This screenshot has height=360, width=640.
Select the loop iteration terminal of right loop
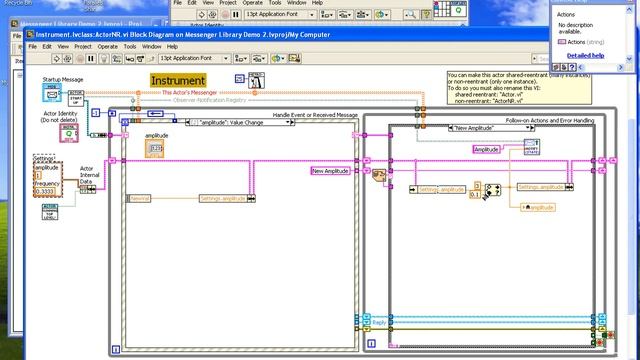click(x=371, y=344)
